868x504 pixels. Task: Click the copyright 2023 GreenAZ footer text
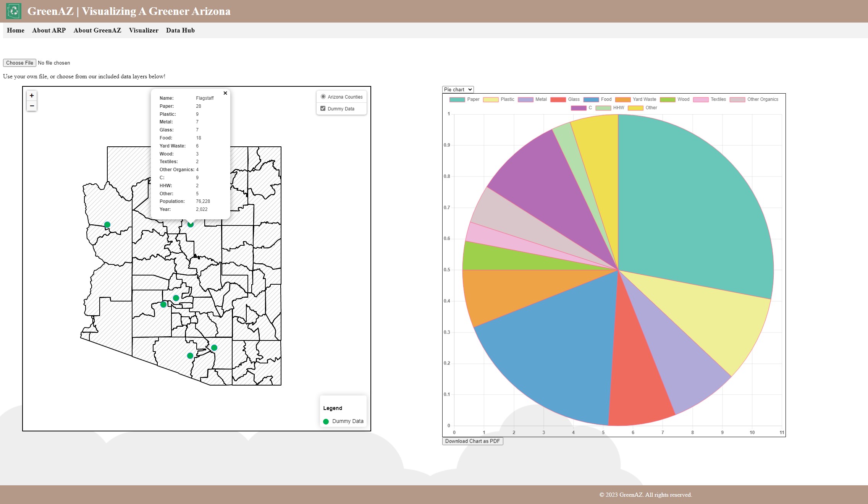coord(645,495)
